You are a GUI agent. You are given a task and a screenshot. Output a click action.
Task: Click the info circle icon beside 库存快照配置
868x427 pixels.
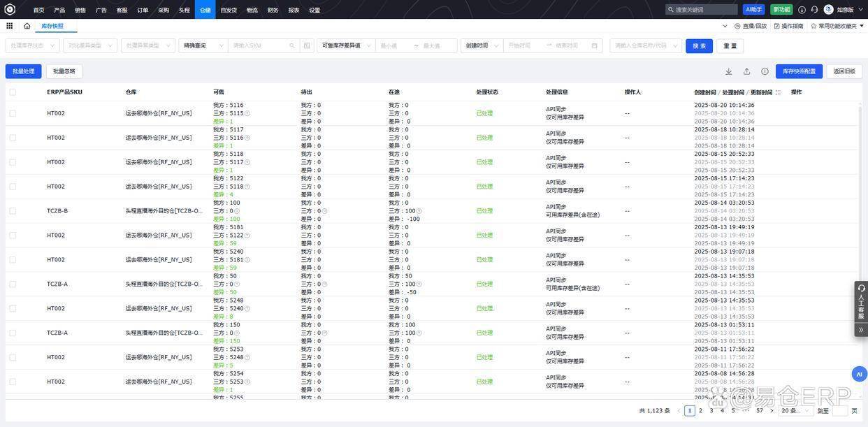coord(765,71)
